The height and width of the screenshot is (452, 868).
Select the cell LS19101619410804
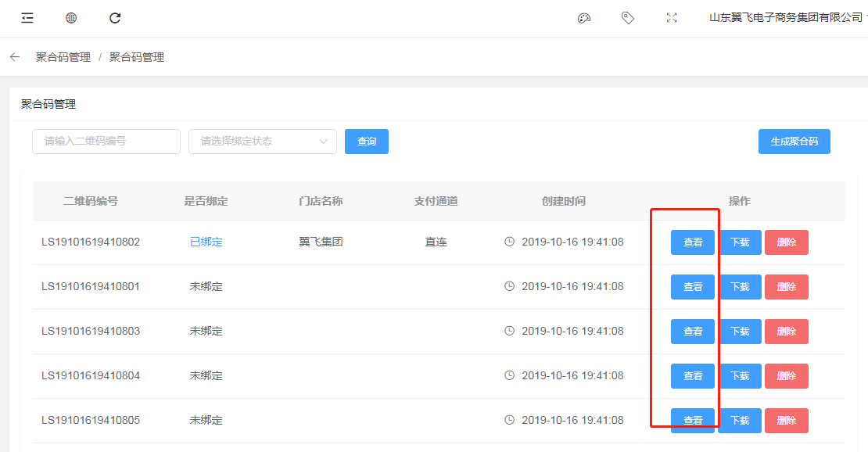91,375
